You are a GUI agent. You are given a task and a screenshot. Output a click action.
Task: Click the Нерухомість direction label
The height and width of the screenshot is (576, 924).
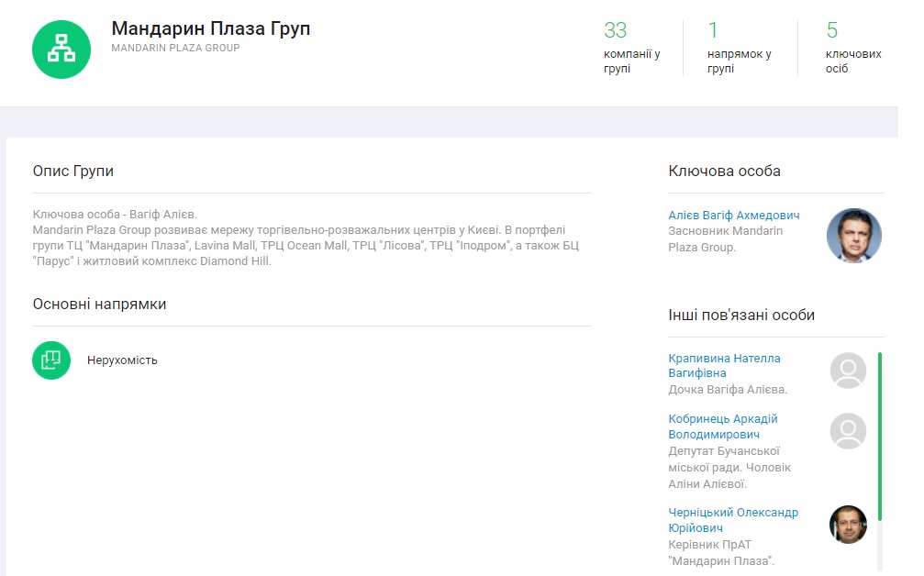(122, 360)
